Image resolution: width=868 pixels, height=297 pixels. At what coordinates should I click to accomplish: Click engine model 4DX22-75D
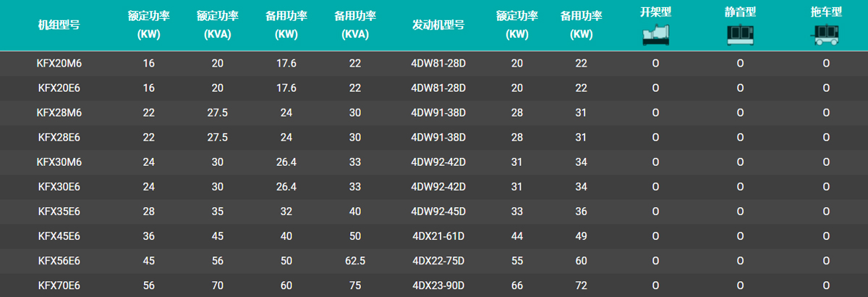pyautogui.click(x=438, y=261)
